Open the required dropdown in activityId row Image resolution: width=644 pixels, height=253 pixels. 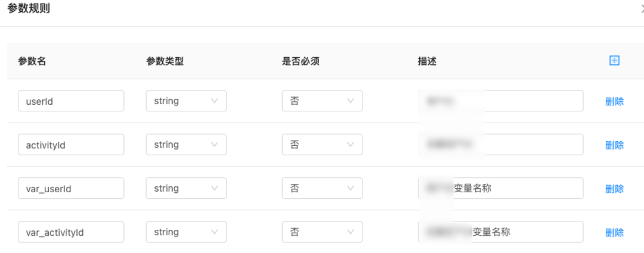pos(322,145)
